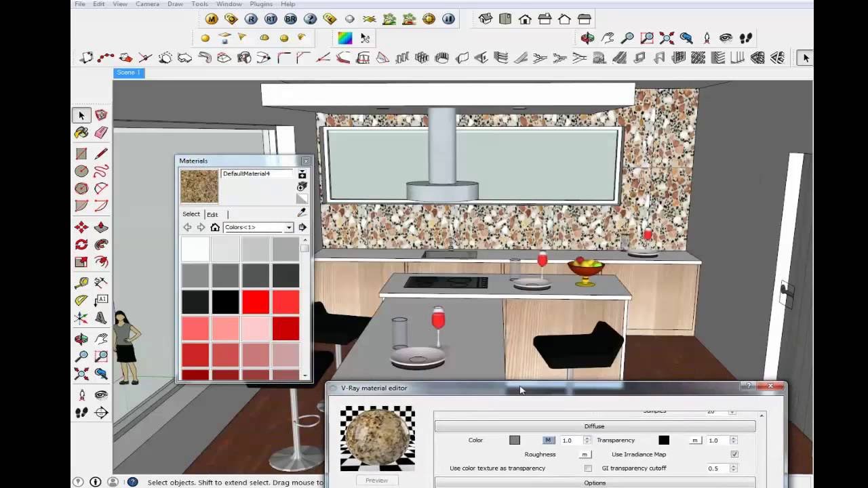Screen dimensions: 868x488
Task: Select the Move tool
Action: 81,227
